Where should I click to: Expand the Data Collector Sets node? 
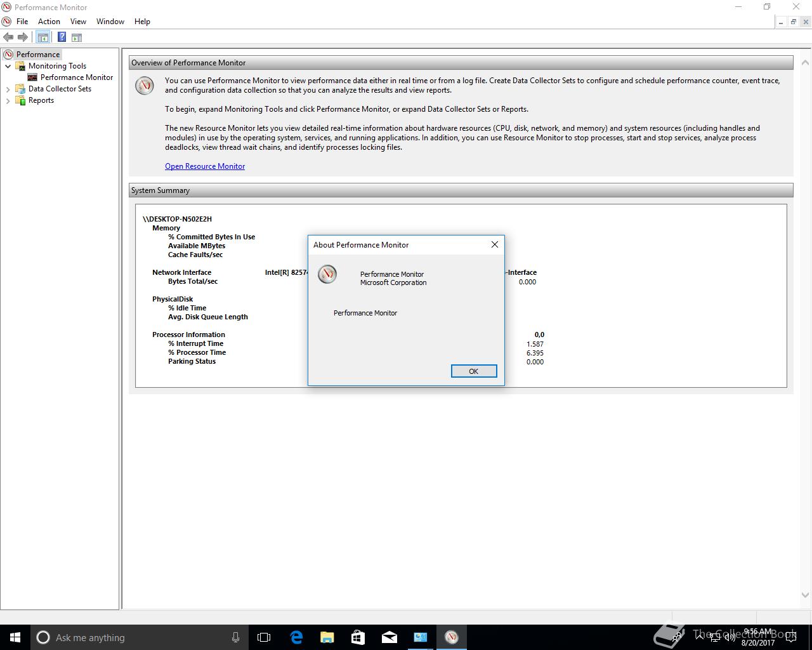coord(8,89)
